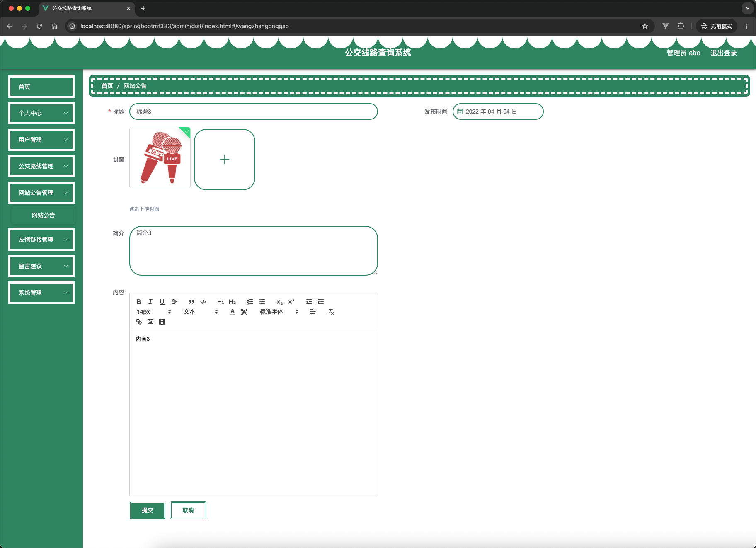The image size is (756, 548).
Task: Apply Heading 1 style
Action: click(x=220, y=302)
